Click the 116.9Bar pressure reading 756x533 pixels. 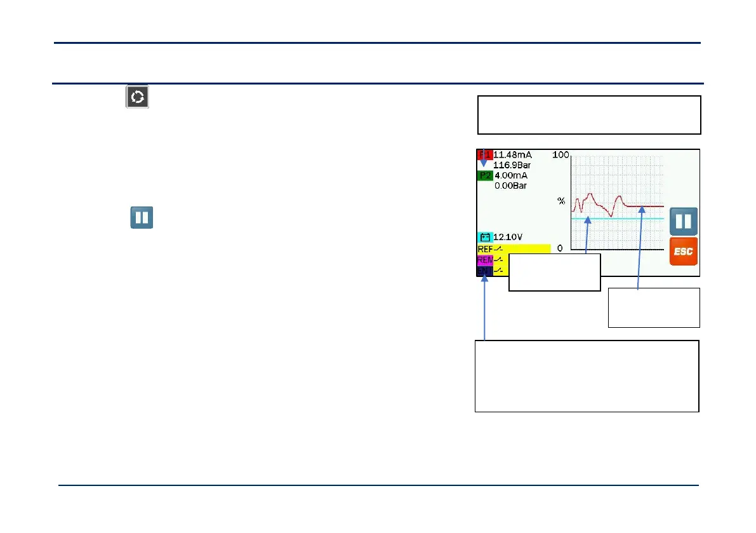[512, 165]
